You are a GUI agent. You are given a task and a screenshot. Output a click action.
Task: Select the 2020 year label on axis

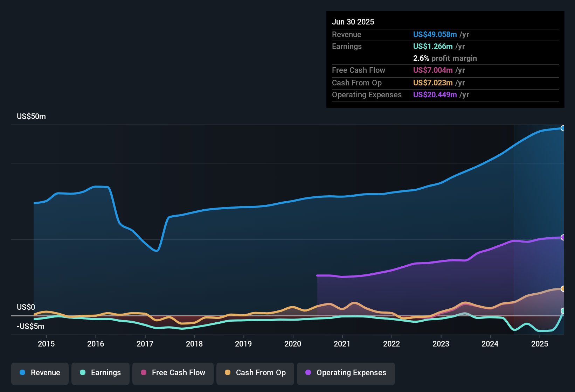293,344
